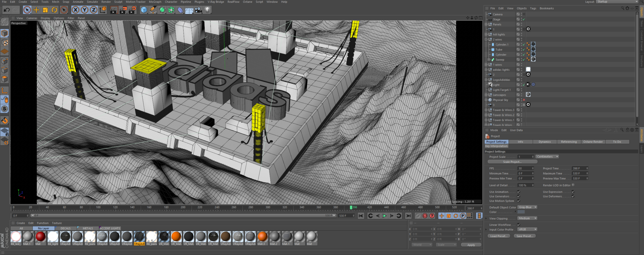Open View Clipping Medium dropdown
The height and width of the screenshot is (255, 644).
527,218
